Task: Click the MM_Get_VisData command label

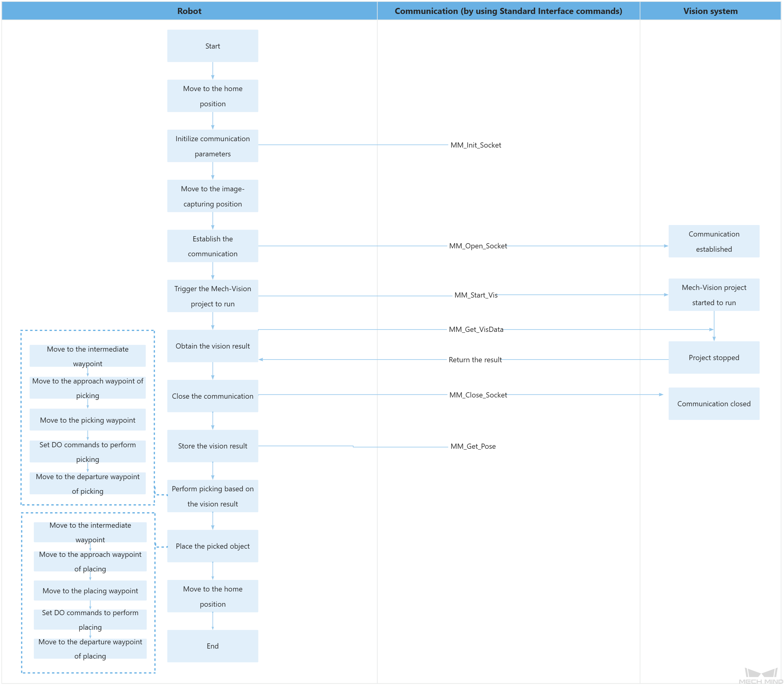Action: [476, 329]
